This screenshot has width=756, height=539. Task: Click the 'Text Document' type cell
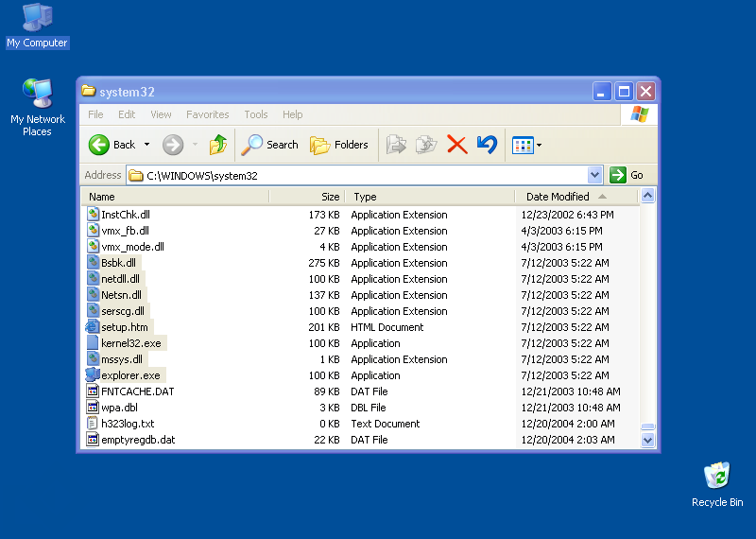coord(386,424)
